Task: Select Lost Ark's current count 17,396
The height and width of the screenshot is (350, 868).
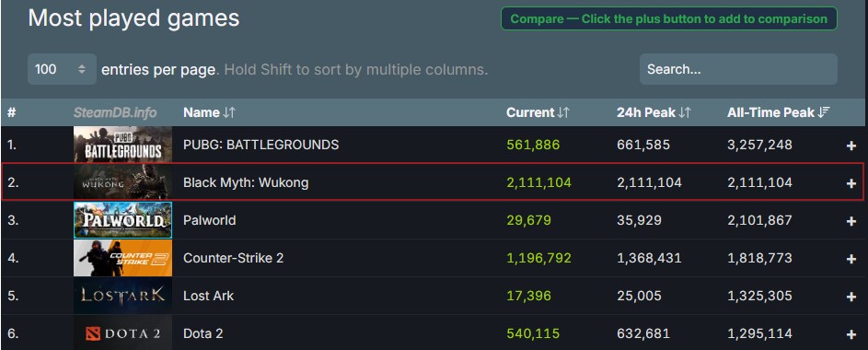Action: [x=528, y=295]
